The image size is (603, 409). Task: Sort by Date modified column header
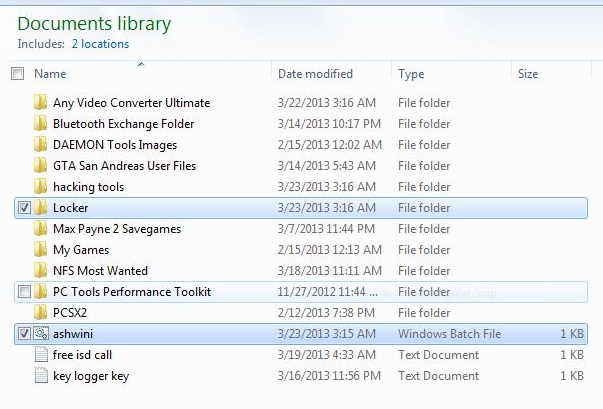315,74
